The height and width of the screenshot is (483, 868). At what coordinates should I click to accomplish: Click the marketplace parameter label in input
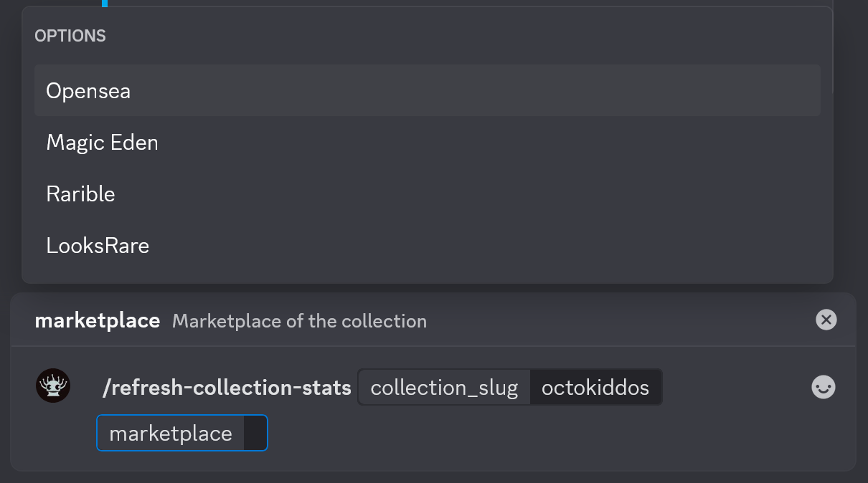point(171,434)
